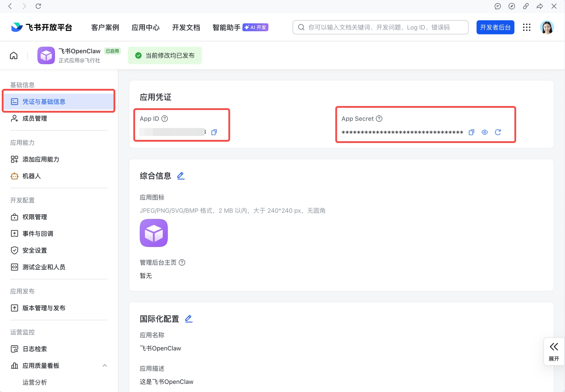Open 应用中心 from the top navigation
Image resolution: width=565 pixels, height=392 pixels.
pyautogui.click(x=145, y=27)
